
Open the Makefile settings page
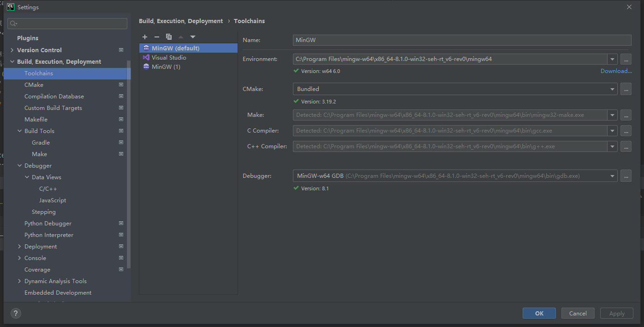pos(36,119)
